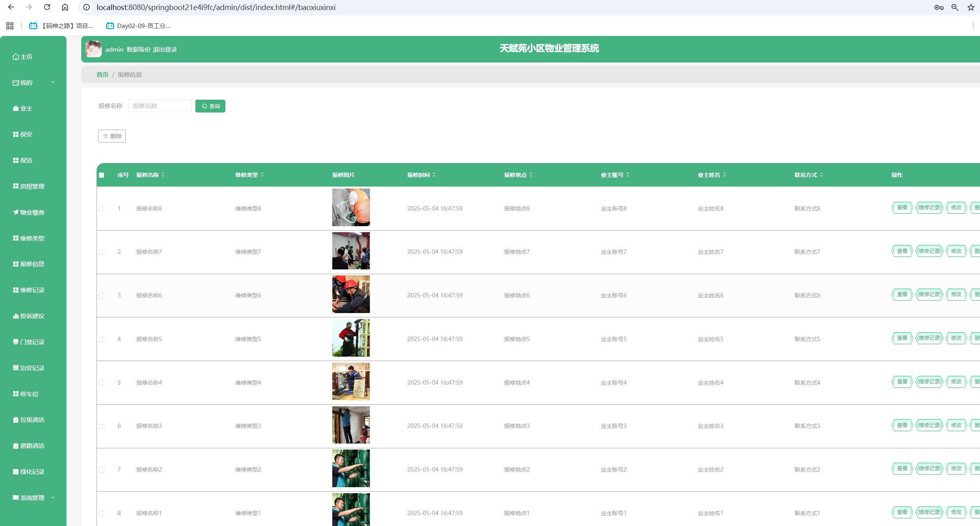Image resolution: width=980 pixels, height=526 pixels.
Task: Open the 房屋管理 menu item
Action: pos(32,186)
